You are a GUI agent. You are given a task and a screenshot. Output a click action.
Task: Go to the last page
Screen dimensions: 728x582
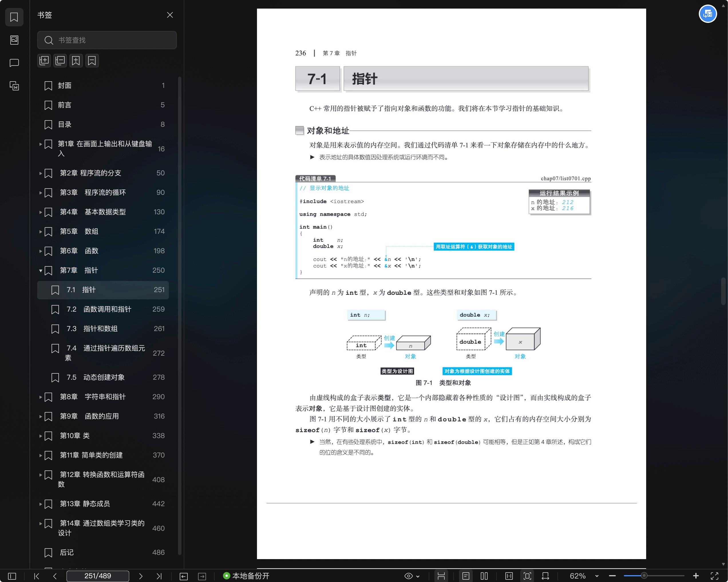click(159, 576)
